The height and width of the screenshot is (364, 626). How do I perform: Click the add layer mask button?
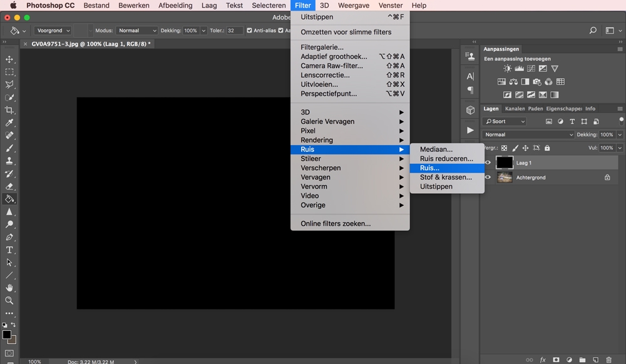click(556, 360)
